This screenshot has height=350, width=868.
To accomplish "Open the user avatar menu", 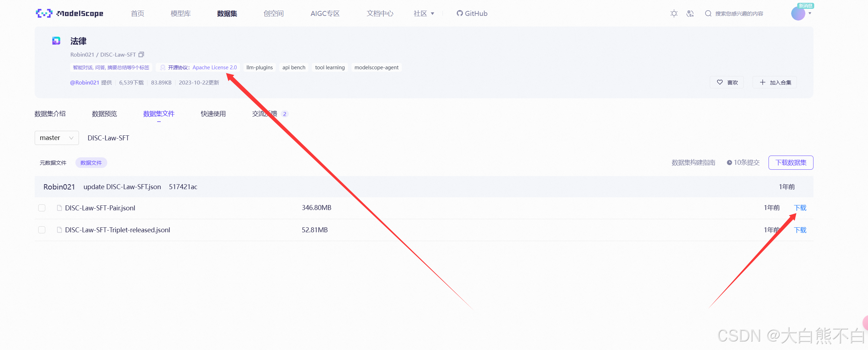I will [798, 13].
